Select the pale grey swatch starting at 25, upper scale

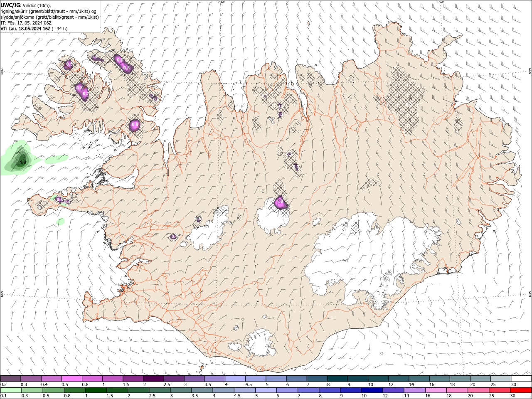tap(501, 379)
